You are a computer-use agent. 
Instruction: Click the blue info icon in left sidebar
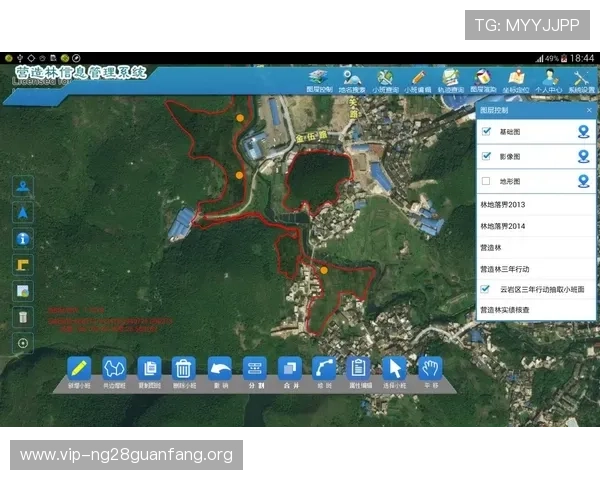(24, 239)
